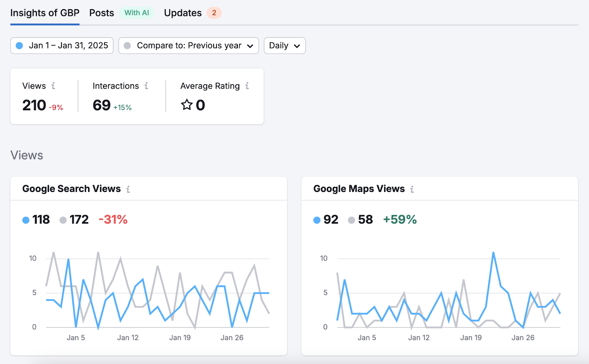Click the star icon next to rating 0
The width and height of the screenshot is (589, 364).
tap(187, 105)
